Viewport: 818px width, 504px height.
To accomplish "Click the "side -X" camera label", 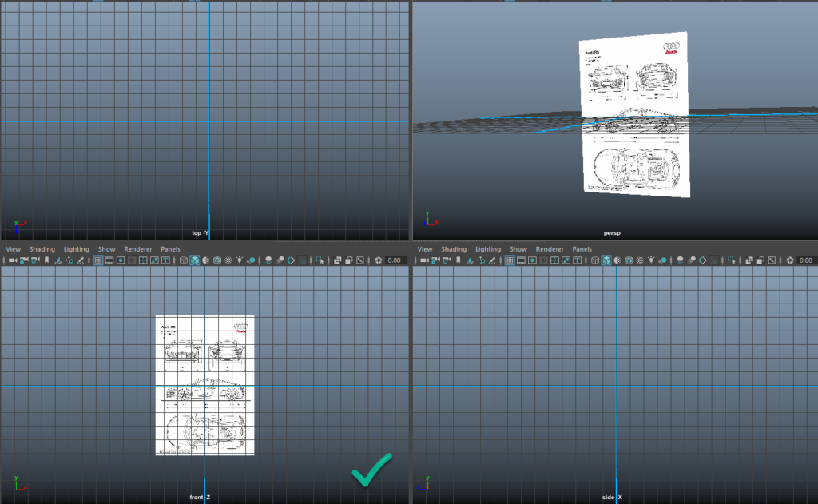I will coord(612,498).
